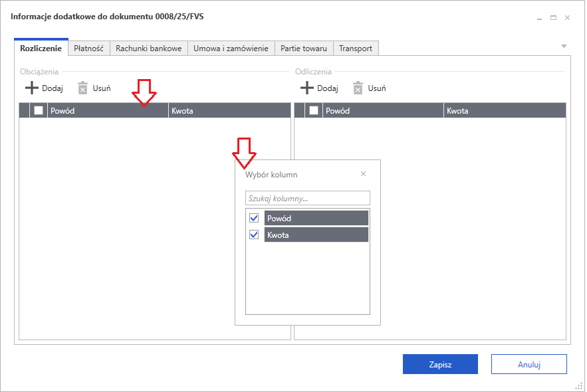Click the Usuń trash icon under Odliczenia
This screenshot has height=392, width=587.
click(x=358, y=88)
